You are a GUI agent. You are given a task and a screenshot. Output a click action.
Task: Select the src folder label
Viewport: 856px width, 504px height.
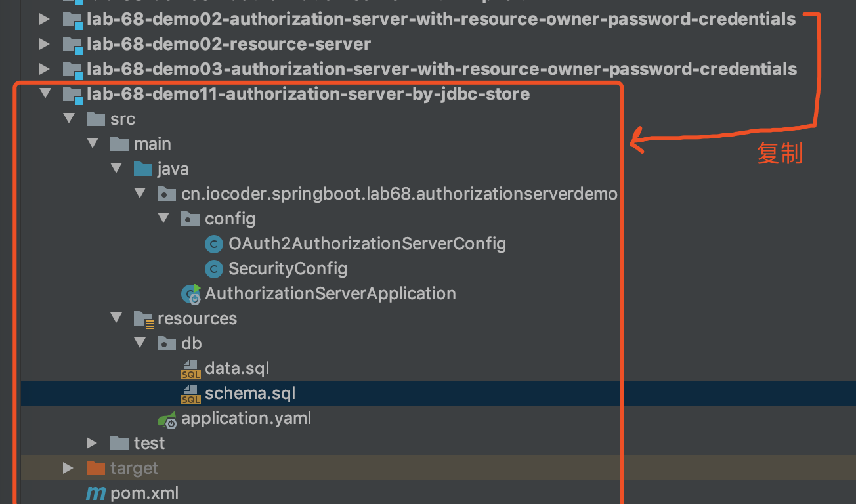[123, 119]
